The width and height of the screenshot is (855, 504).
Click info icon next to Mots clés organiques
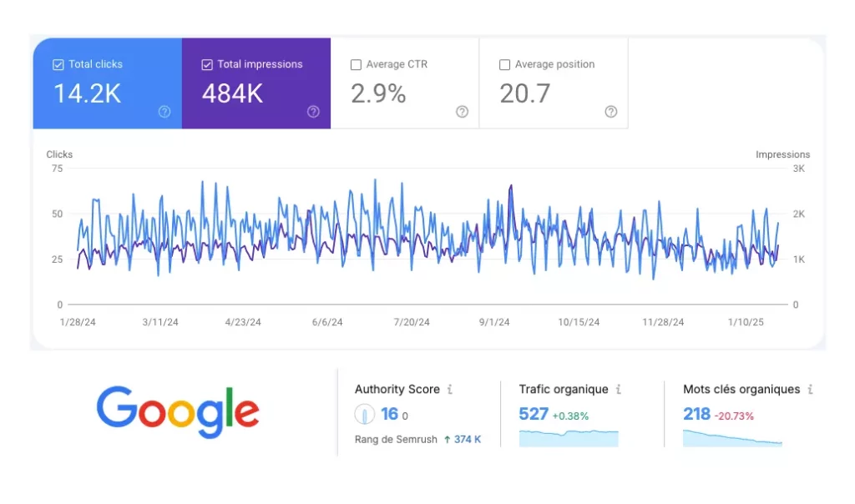pos(810,389)
